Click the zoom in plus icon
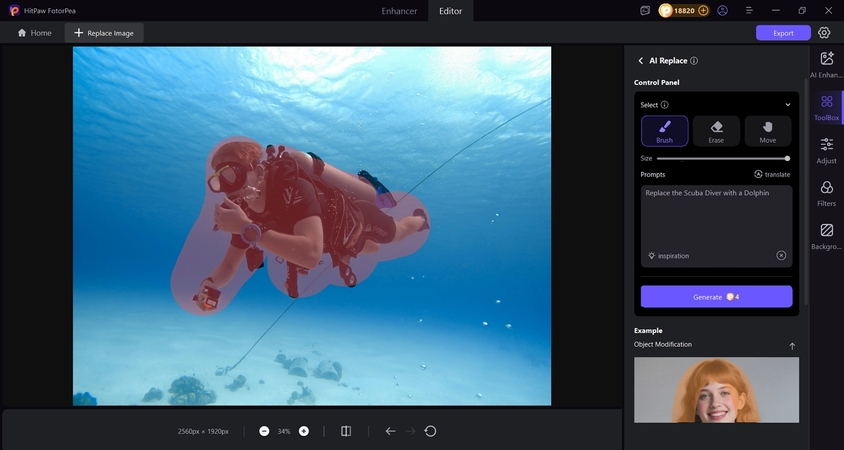844x450 pixels. tap(304, 431)
